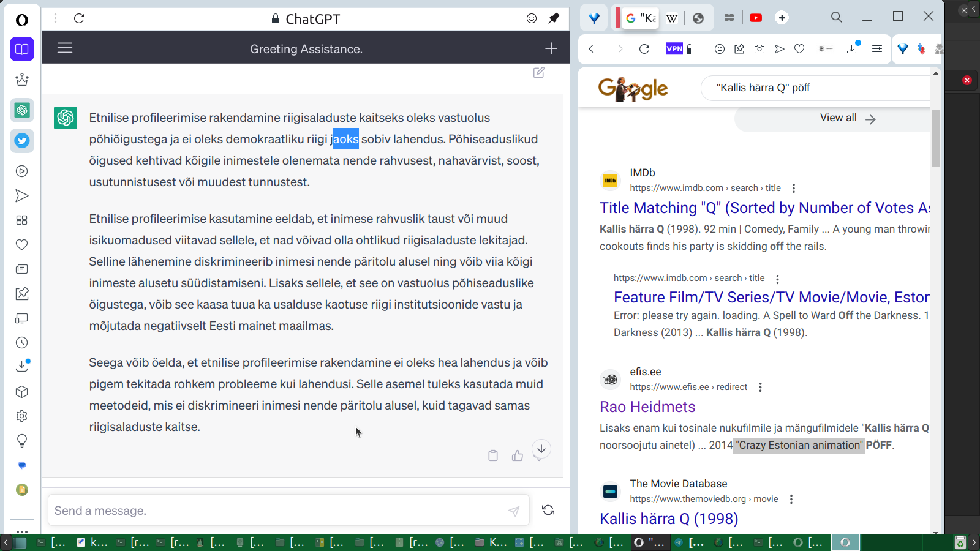Open the 'Title Matching "Q"' IMDb link
This screenshot has width=980, height=551.
(x=765, y=208)
